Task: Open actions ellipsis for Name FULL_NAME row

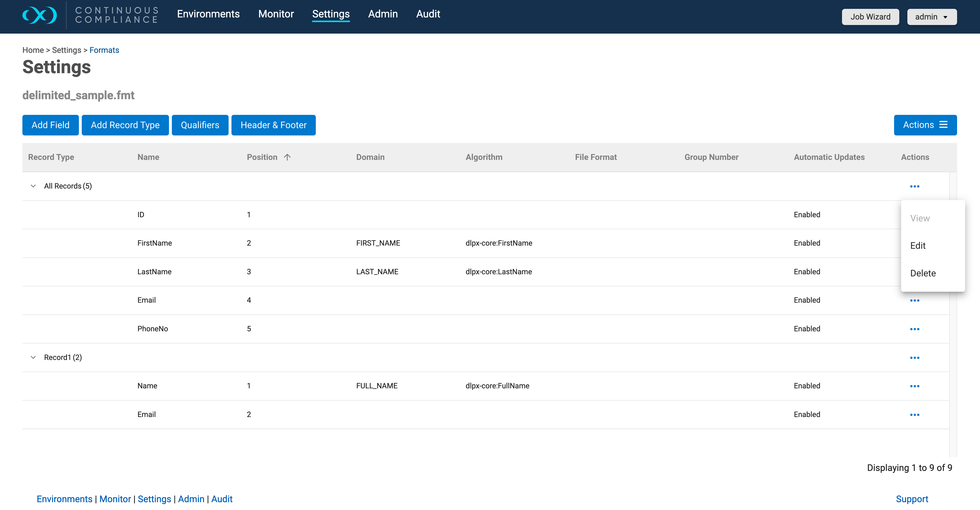Action: point(915,386)
